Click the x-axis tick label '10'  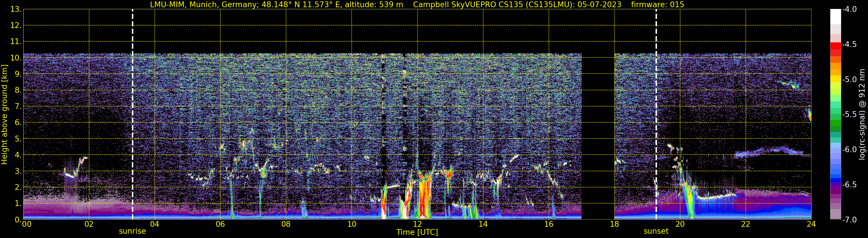click(x=352, y=224)
